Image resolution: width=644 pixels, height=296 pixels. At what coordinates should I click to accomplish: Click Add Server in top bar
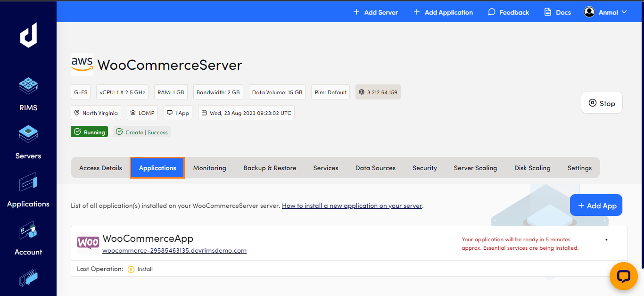pos(376,12)
